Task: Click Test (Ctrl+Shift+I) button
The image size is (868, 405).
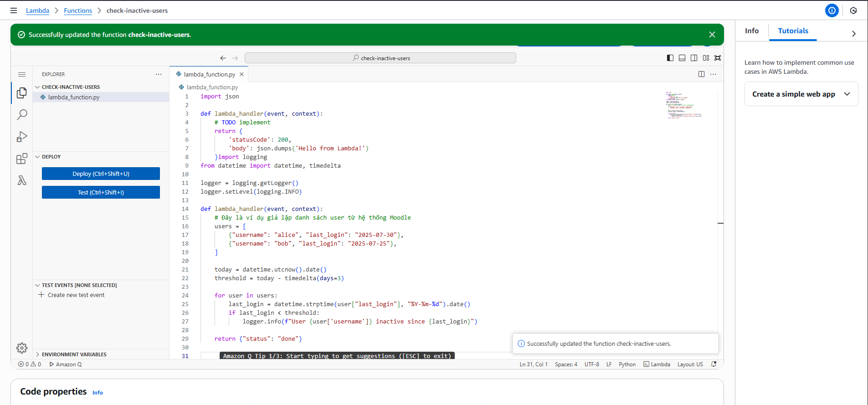Action: click(x=101, y=192)
